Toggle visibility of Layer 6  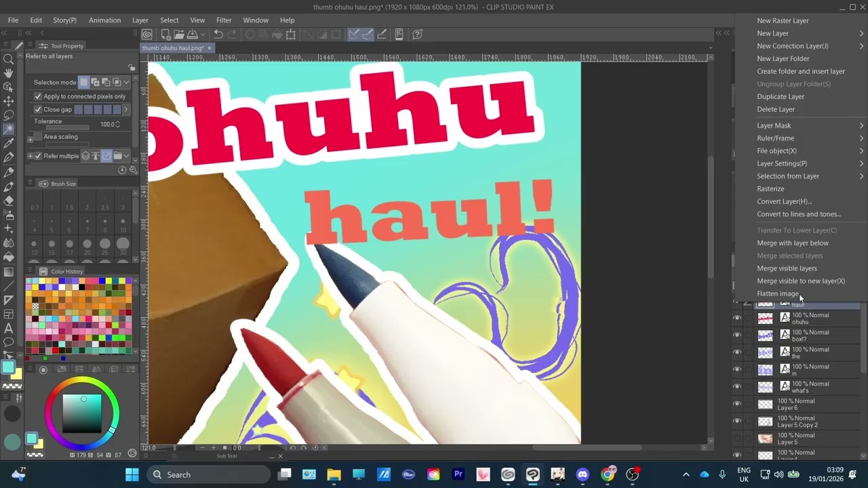pyautogui.click(x=737, y=404)
